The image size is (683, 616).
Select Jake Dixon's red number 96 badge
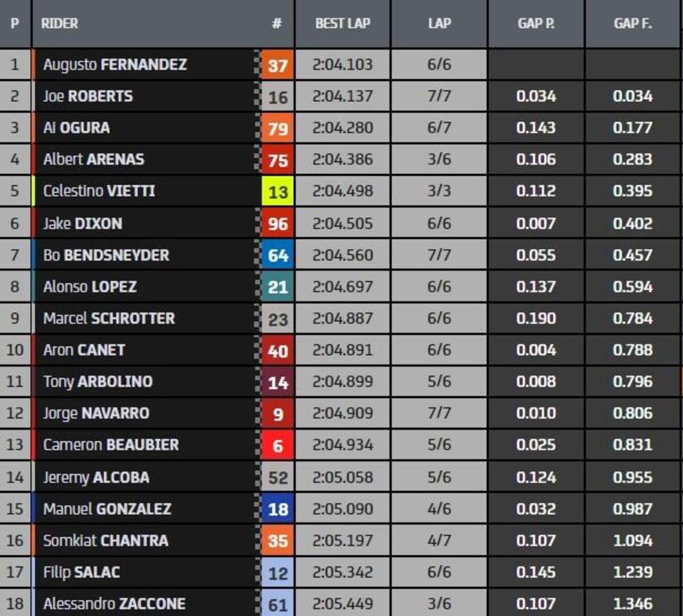(x=277, y=224)
